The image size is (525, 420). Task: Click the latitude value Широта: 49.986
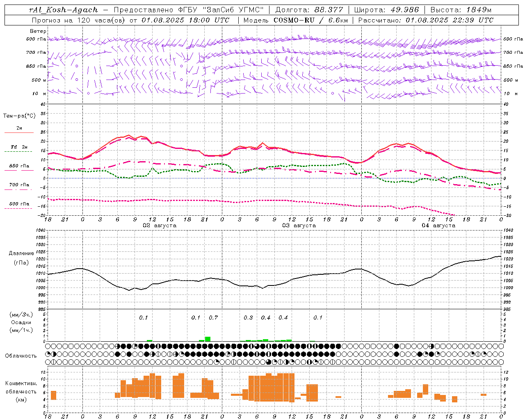[386, 10]
